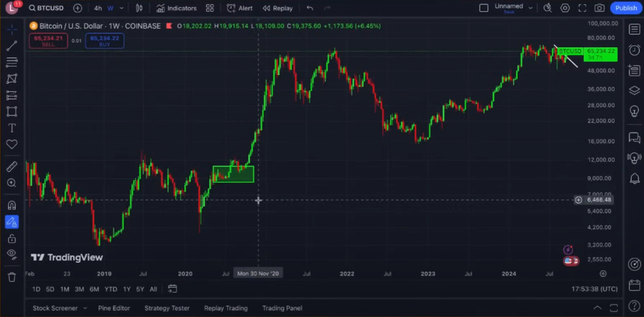The width and height of the screenshot is (644, 317).
Task: Select the All date range
Action: [x=153, y=289]
